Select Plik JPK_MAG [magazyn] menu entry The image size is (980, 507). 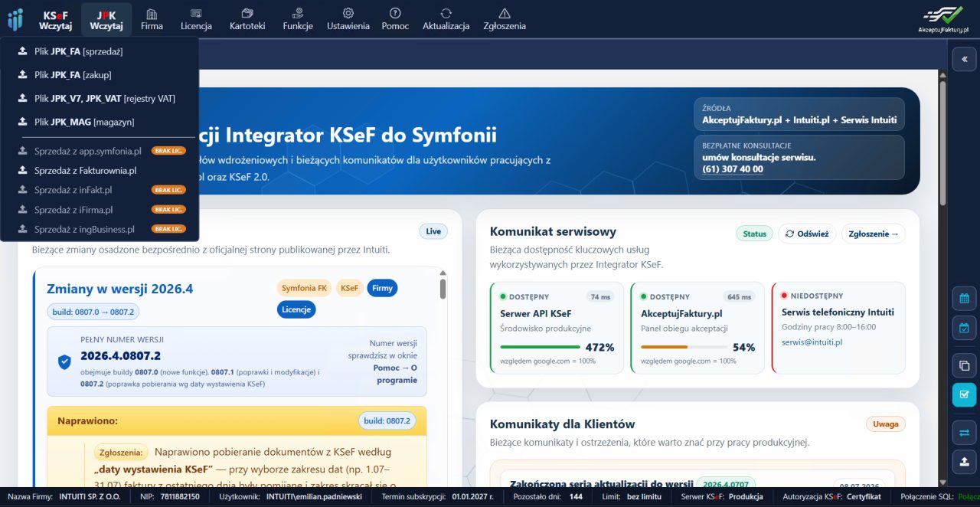[100, 122]
